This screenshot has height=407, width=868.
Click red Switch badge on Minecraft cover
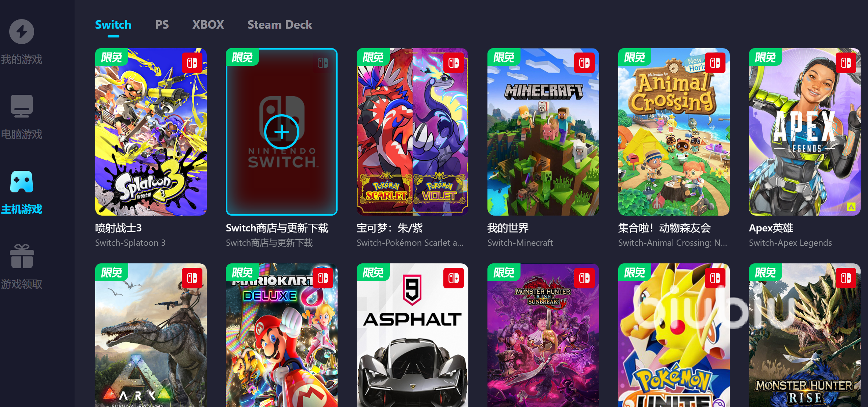[x=584, y=63]
